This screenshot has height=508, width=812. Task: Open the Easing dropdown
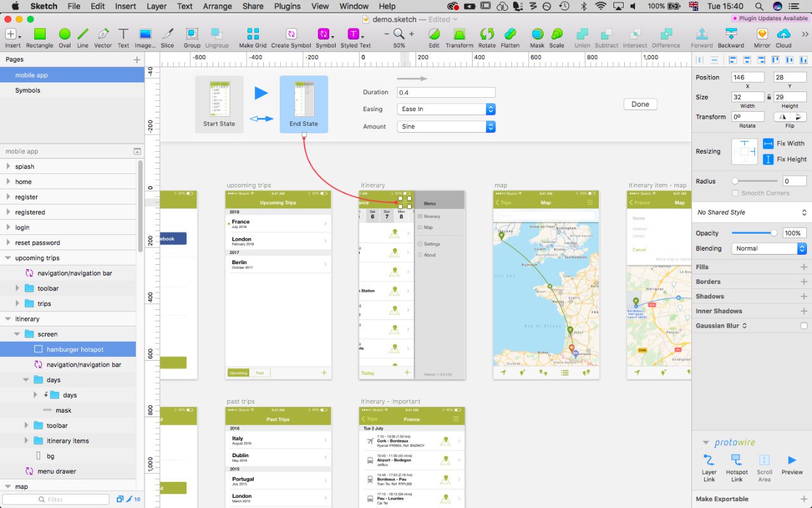446,109
